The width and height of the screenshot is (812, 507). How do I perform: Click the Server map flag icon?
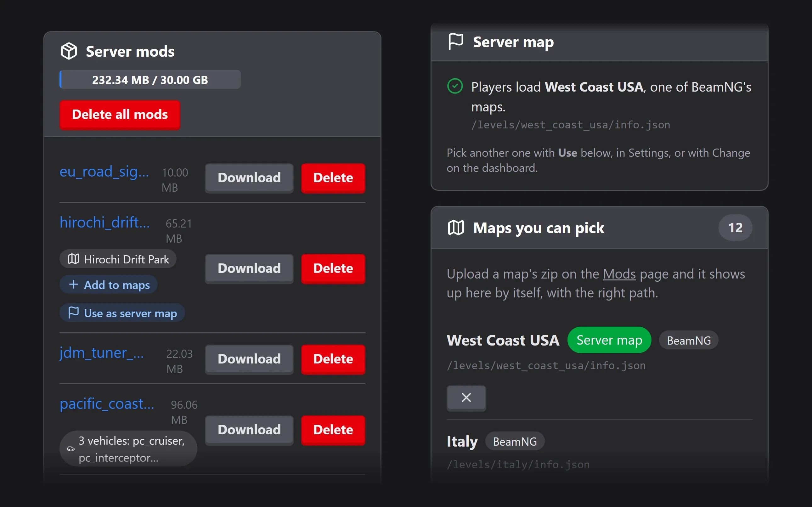click(456, 42)
